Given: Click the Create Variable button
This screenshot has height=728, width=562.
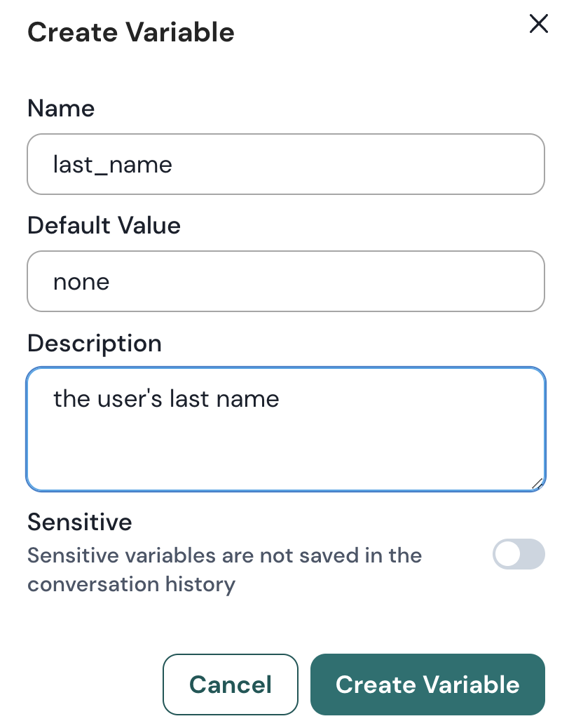Looking at the screenshot, I should point(427,685).
